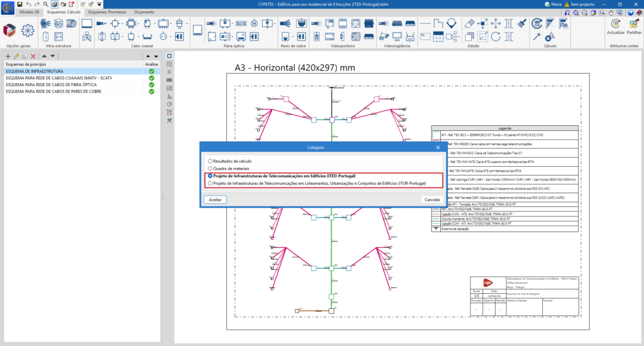Add a new scheme with plus icon
The image size is (644, 346).
(x=8, y=57)
